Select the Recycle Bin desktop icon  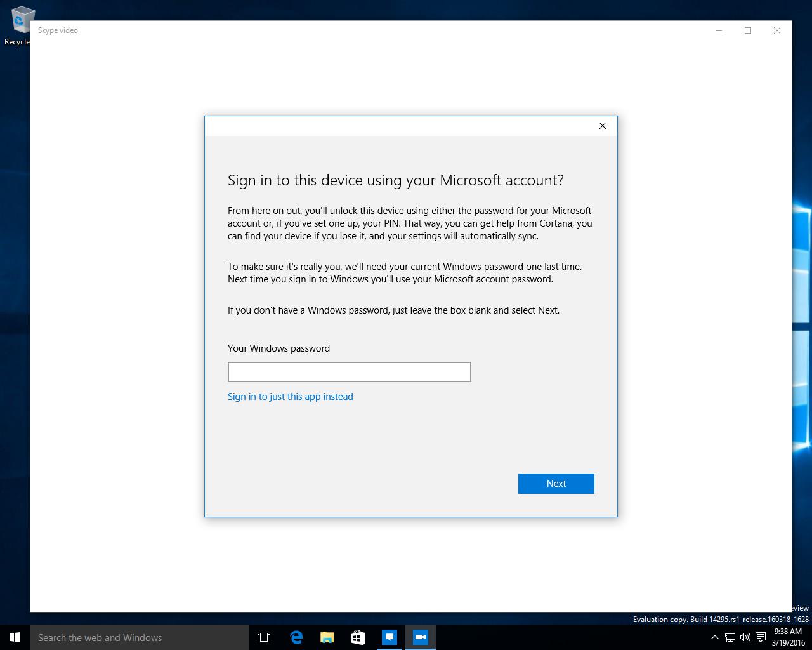point(19,26)
